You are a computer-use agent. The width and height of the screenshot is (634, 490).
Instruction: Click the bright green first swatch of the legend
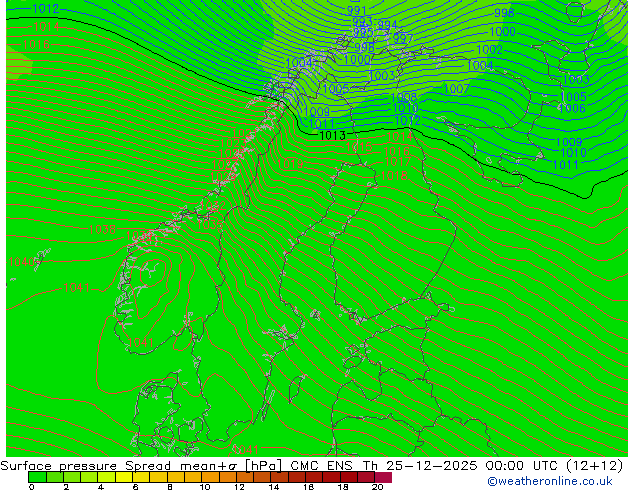37,477
